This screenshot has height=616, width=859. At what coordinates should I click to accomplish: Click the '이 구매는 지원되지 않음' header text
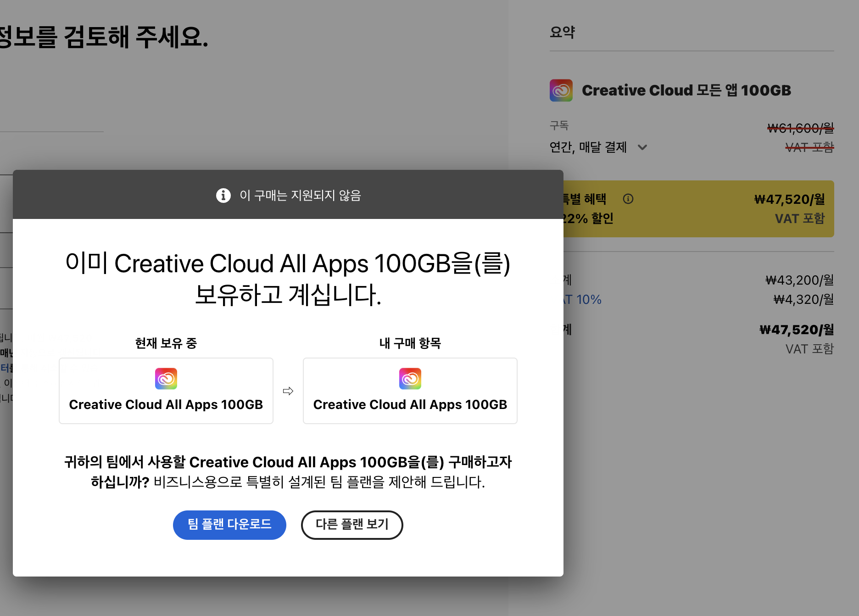pyautogui.click(x=301, y=196)
